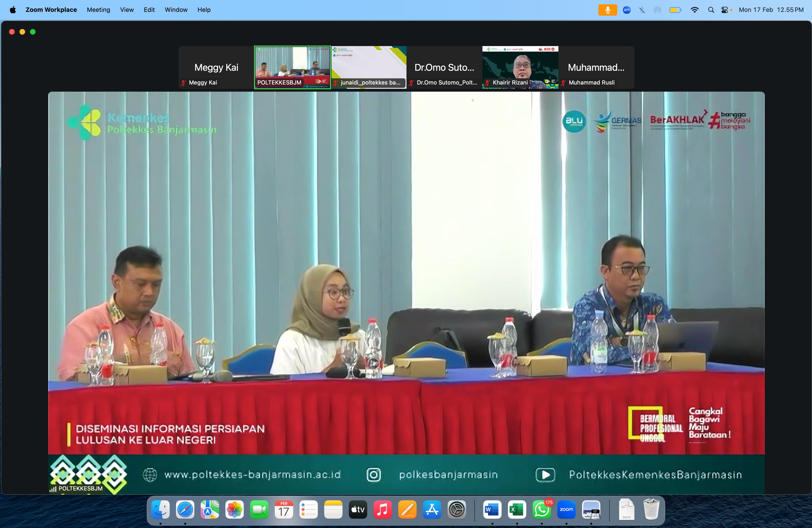812x528 pixels.
Task: Click the orange microphone indicator in menu bar
Action: [607, 10]
